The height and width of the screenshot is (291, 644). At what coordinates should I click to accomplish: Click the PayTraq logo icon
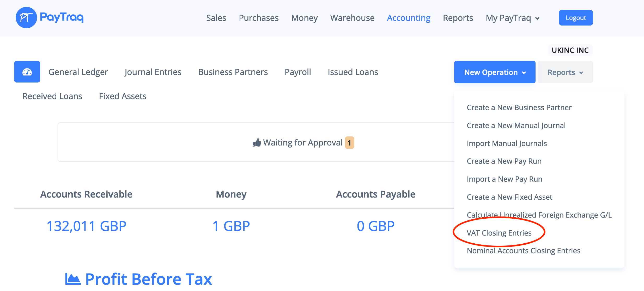[26, 18]
